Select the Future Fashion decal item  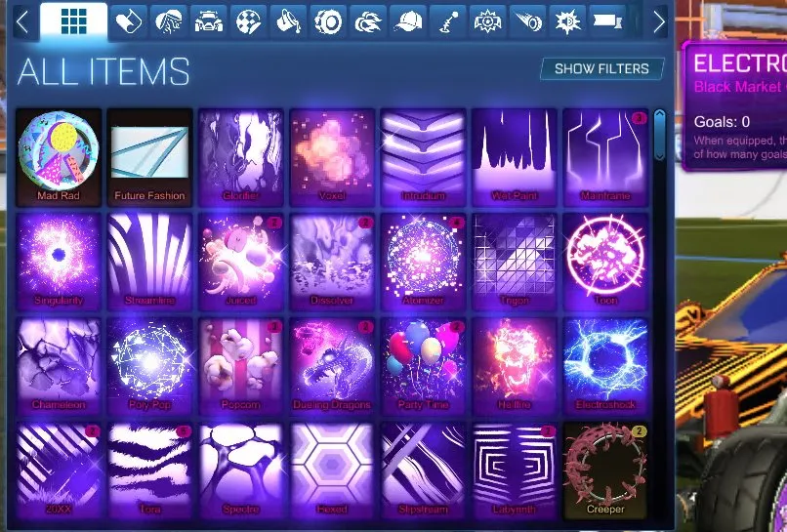(x=149, y=157)
